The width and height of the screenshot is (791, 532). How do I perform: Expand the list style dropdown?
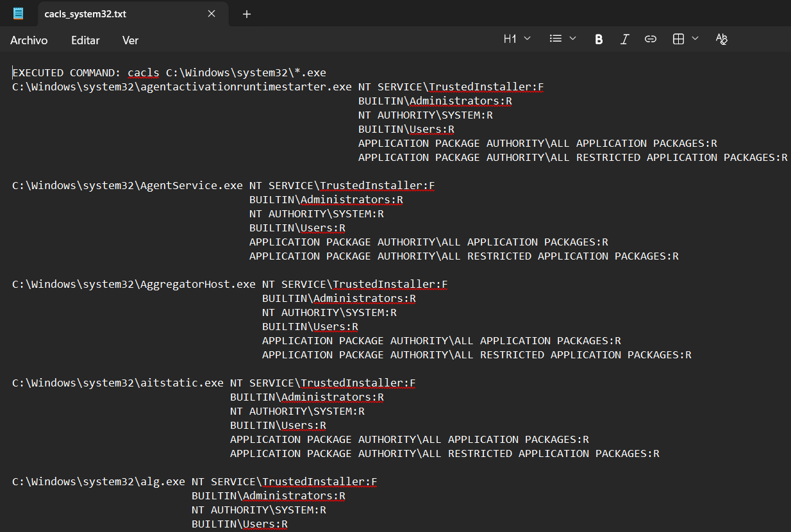tap(563, 39)
